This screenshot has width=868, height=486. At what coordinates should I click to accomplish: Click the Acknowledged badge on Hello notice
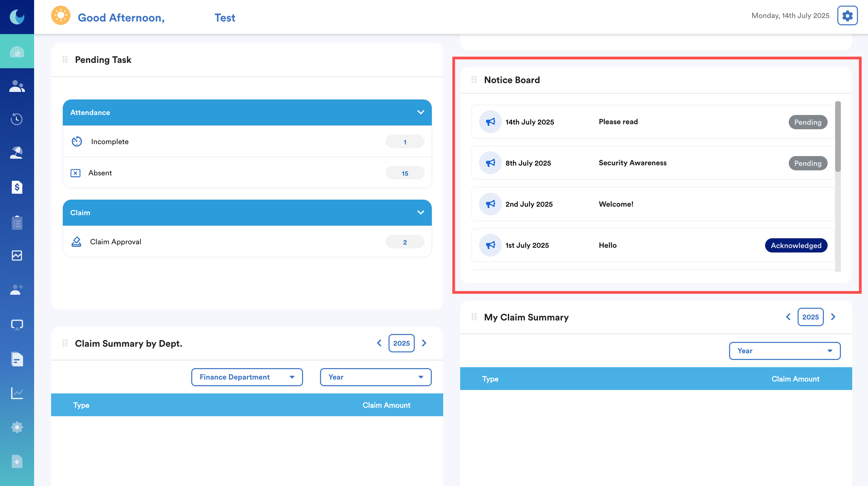tap(796, 245)
